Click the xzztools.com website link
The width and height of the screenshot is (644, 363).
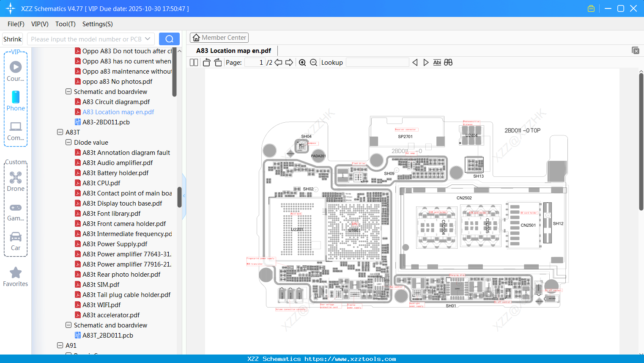[350, 359]
